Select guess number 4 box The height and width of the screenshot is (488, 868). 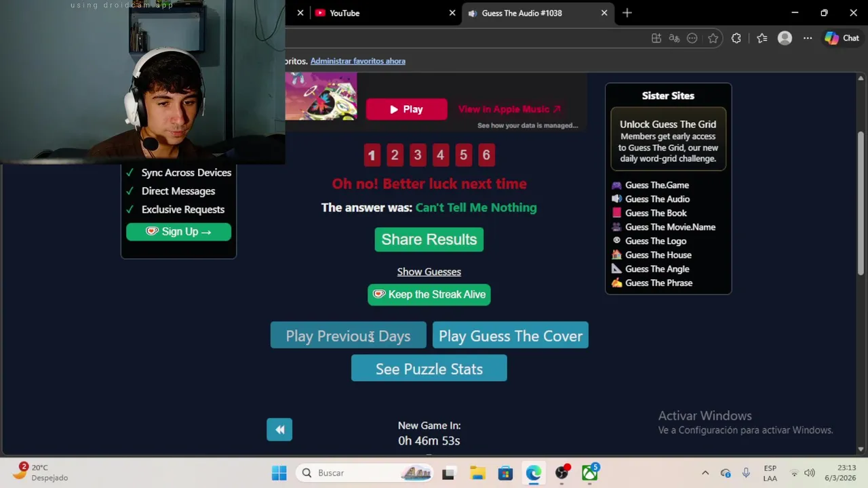[441, 155]
